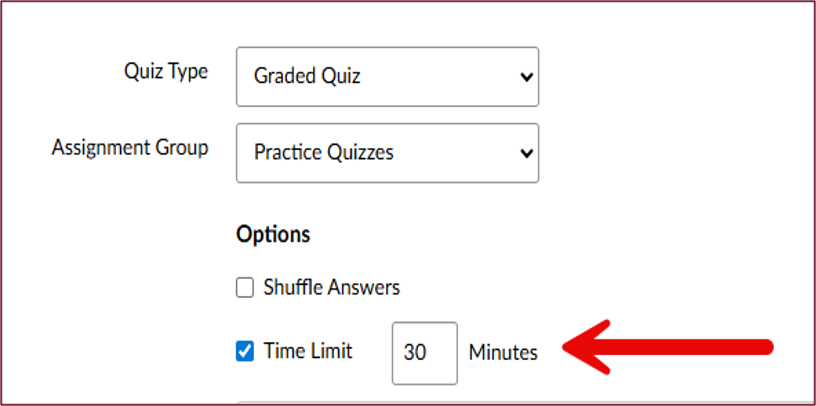This screenshot has width=816, height=406.
Task: Click the red arrow's horizontal shaft
Action: click(690, 348)
